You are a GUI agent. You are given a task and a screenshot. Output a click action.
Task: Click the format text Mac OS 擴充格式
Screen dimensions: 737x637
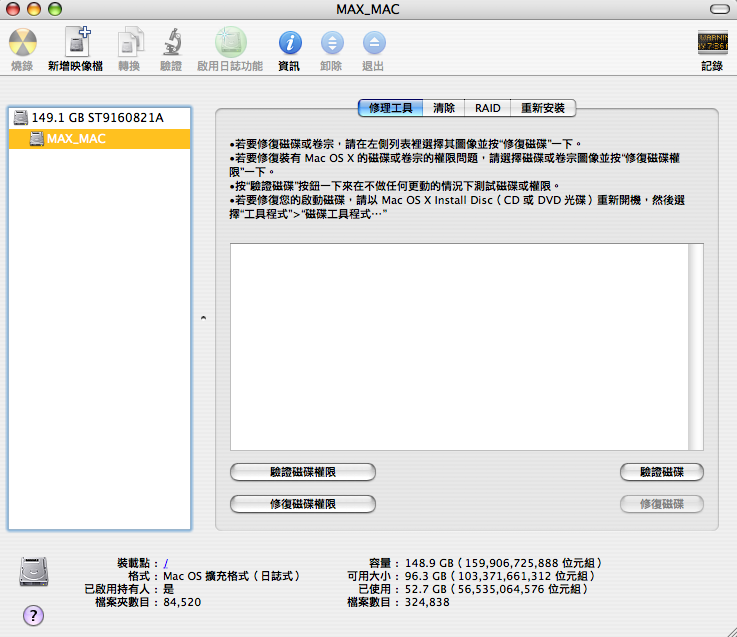(x=231, y=576)
